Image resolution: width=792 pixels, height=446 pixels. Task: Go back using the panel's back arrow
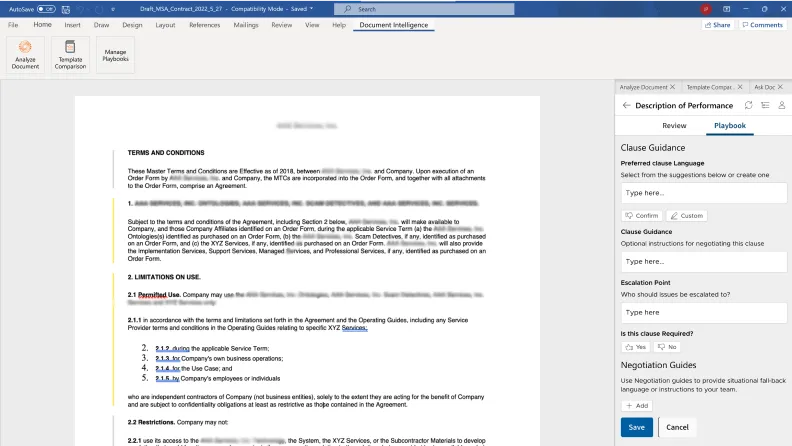(x=626, y=105)
